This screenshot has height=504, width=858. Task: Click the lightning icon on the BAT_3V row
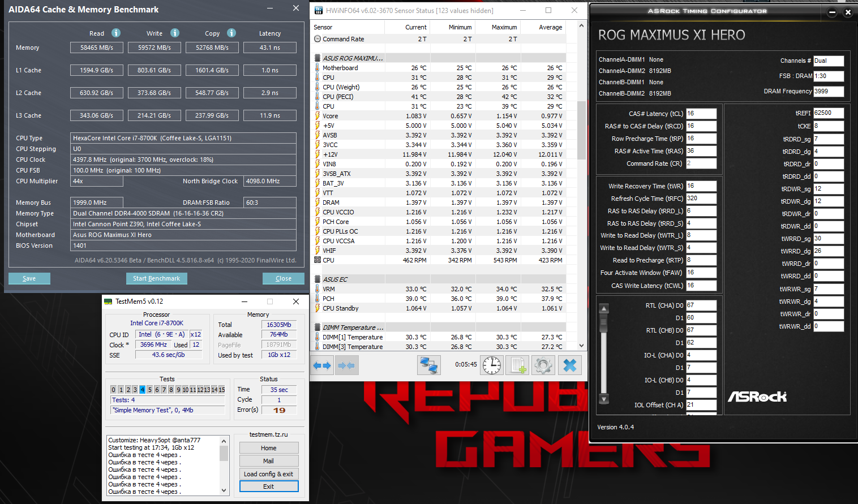317,183
